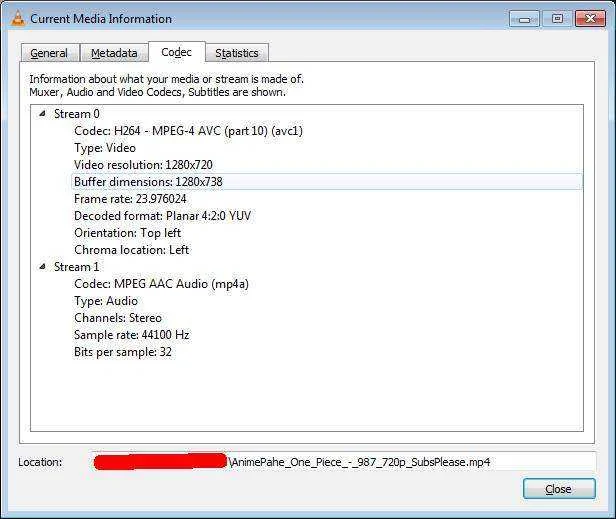
Task: Collapse the Stream 0 tree node
Action: pyautogui.click(x=42, y=114)
